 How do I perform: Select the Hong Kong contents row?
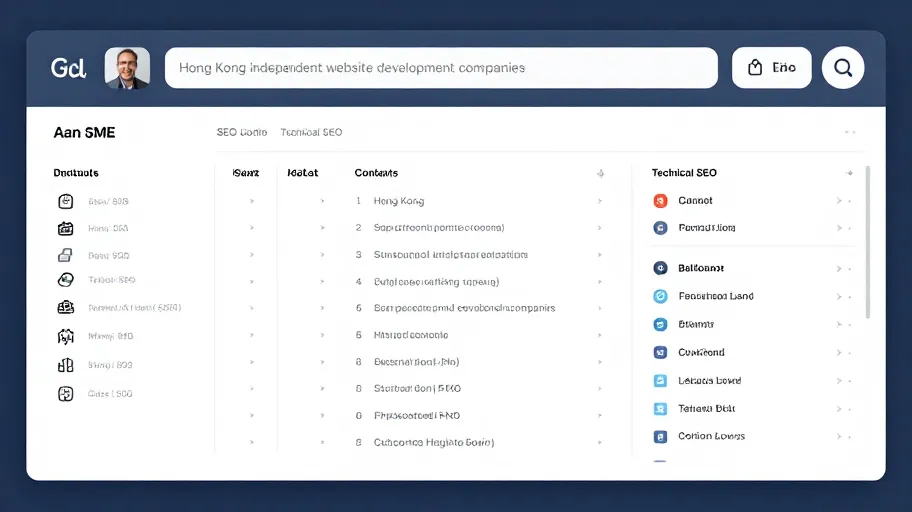pos(478,201)
